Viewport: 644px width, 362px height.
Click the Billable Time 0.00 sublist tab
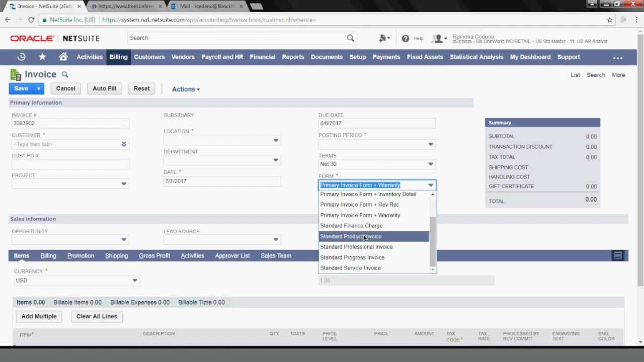[201, 302]
